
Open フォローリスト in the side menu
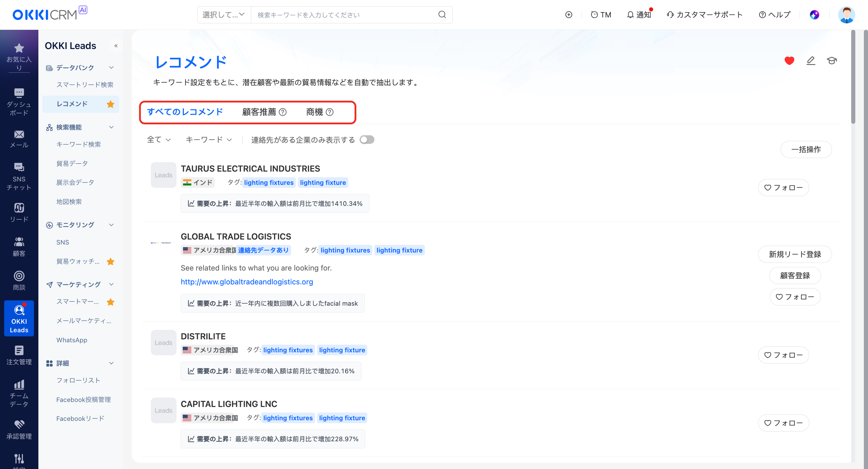78,380
